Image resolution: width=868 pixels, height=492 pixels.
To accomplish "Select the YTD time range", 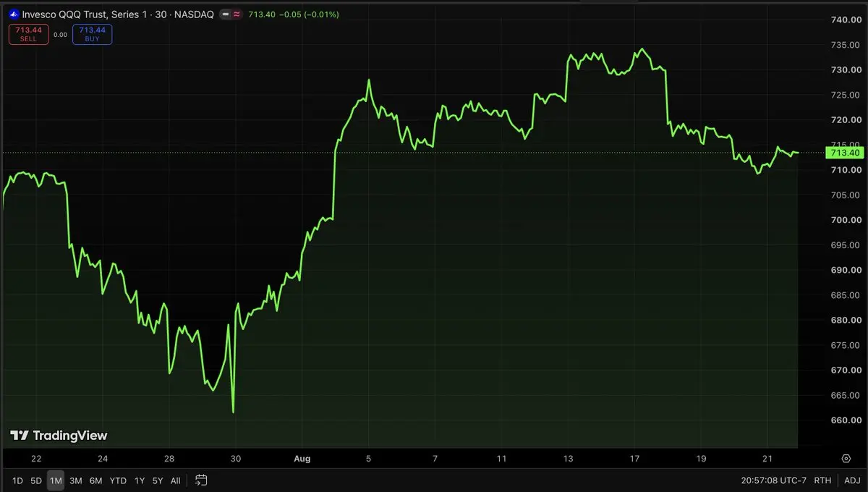I will click(x=118, y=480).
